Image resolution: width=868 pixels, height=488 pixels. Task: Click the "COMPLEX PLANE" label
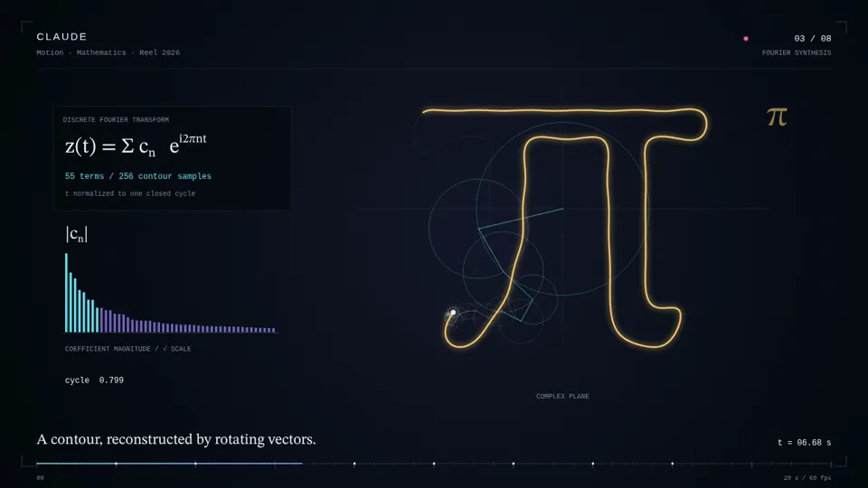[562, 396]
